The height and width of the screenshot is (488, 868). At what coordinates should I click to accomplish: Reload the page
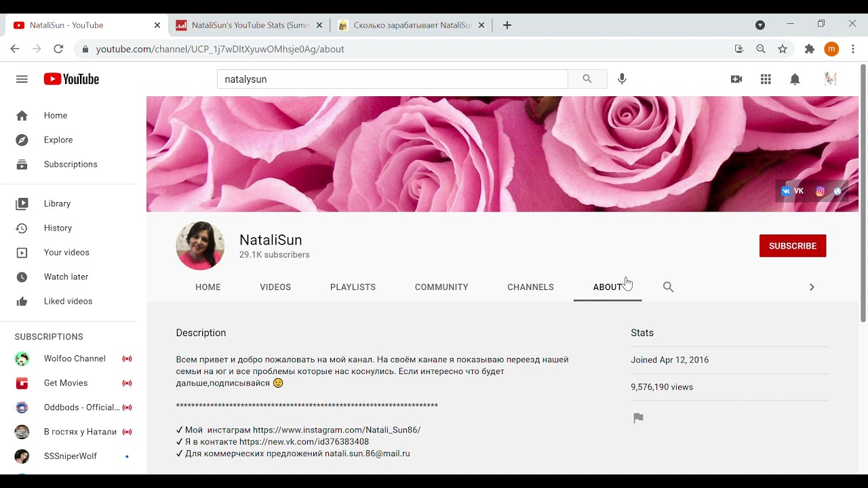58,49
